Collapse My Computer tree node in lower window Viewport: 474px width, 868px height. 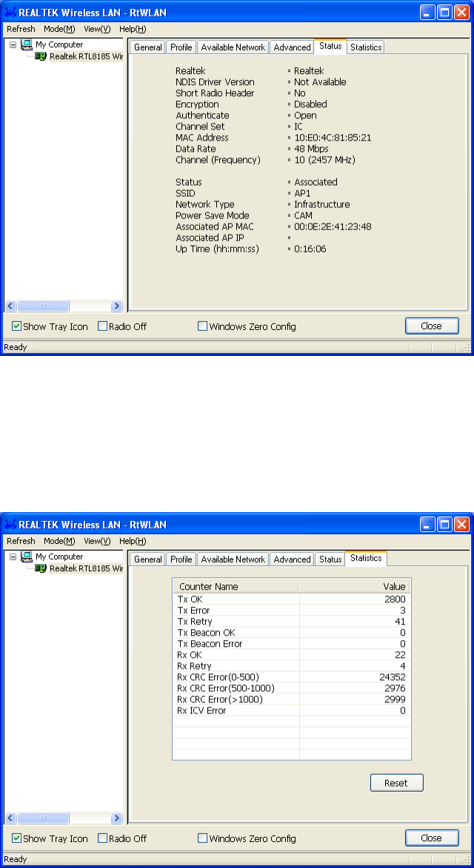[13, 557]
